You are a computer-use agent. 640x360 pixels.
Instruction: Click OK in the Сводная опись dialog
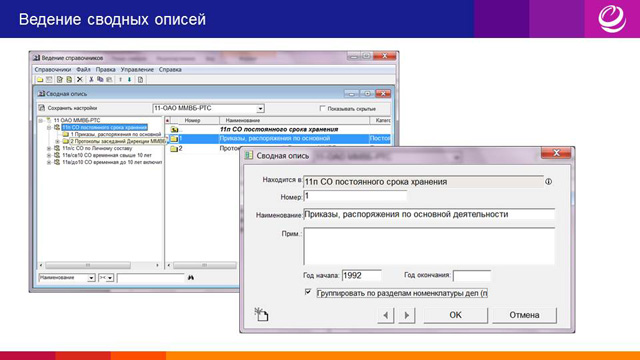coord(456,315)
